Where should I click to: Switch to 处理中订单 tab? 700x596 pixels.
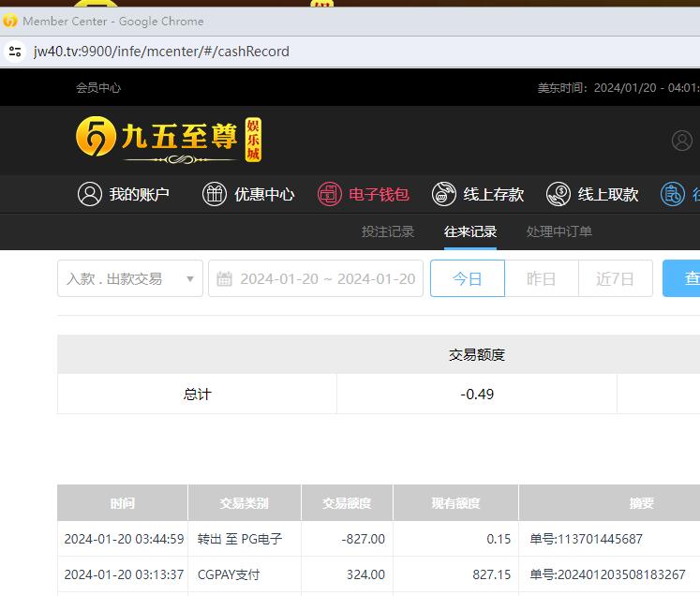pyautogui.click(x=559, y=231)
